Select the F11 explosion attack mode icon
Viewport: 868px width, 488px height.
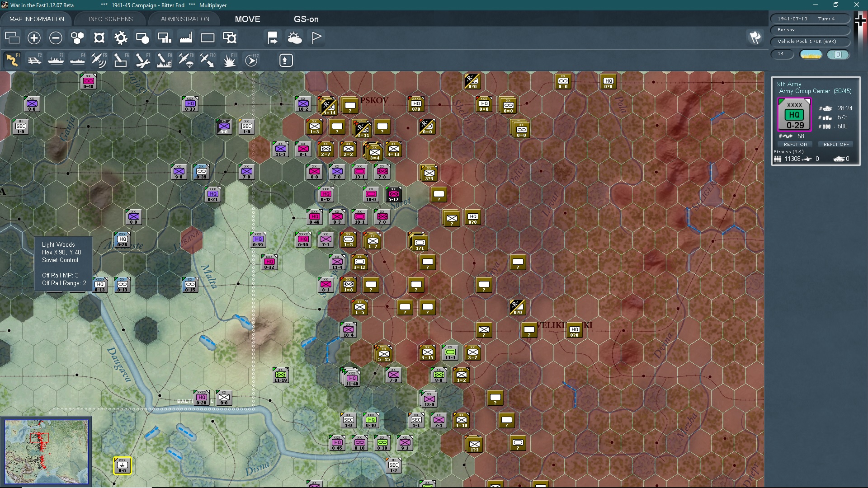pyautogui.click(x=230, y=60)
